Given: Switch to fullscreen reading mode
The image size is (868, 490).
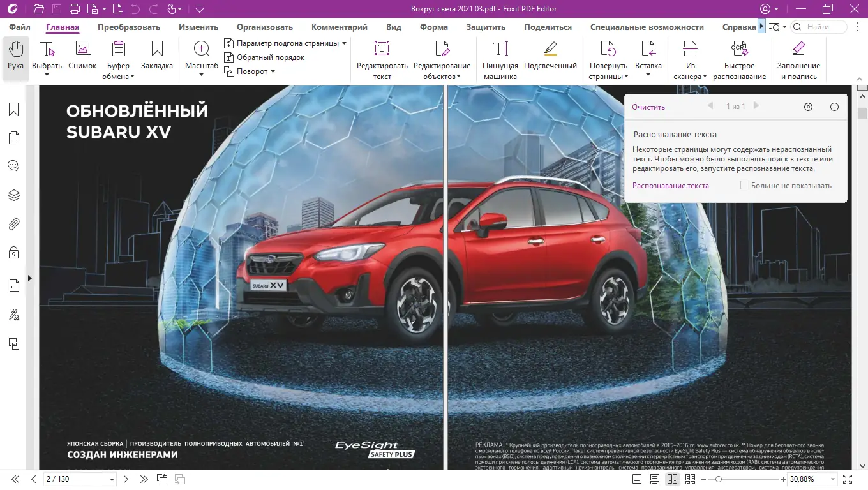Looking at the screenshot, I should pos(848,479).
